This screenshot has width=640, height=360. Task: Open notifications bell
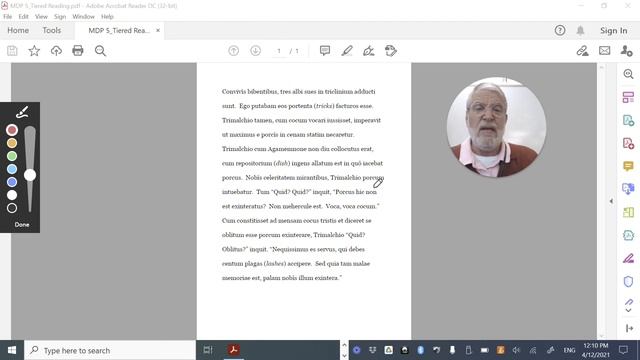pos(580,30)
